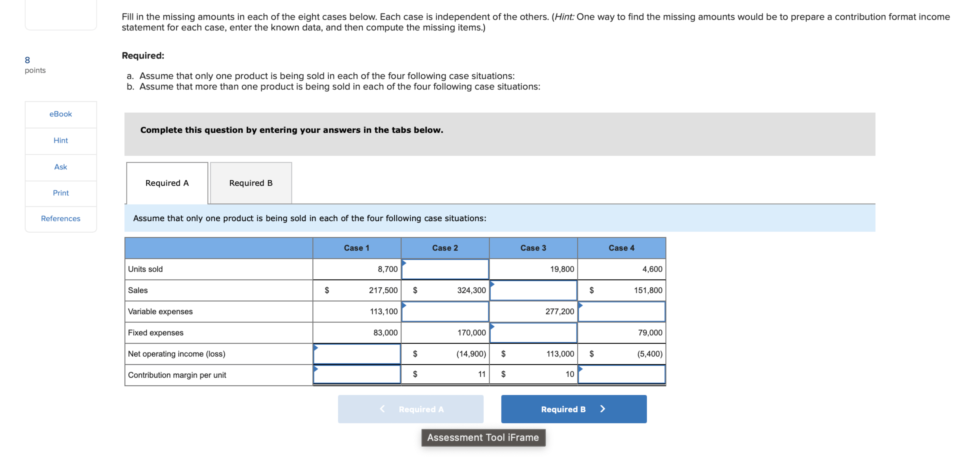The image size is (980, 464).
Task: Click Print in the left sidebar
Action: click(60, 193)
